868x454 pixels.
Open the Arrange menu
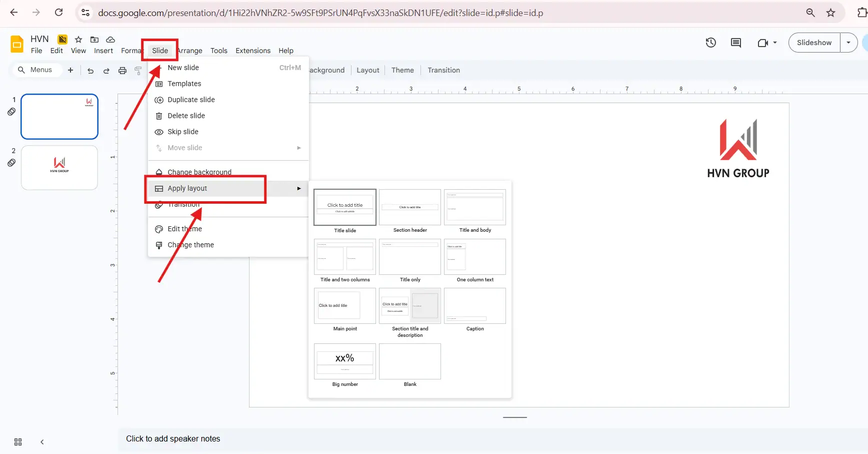point(189,51)
